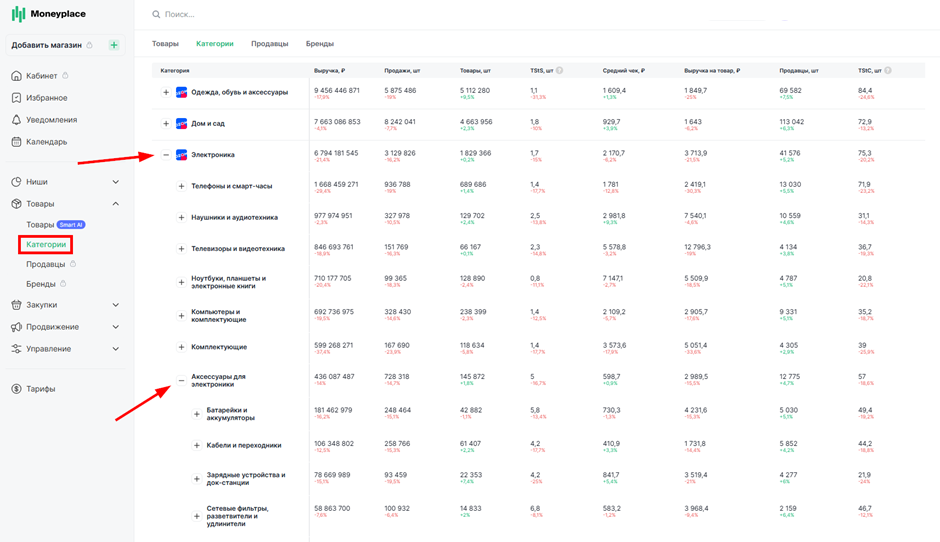Collapse the Электроника category row

(166, 155)
